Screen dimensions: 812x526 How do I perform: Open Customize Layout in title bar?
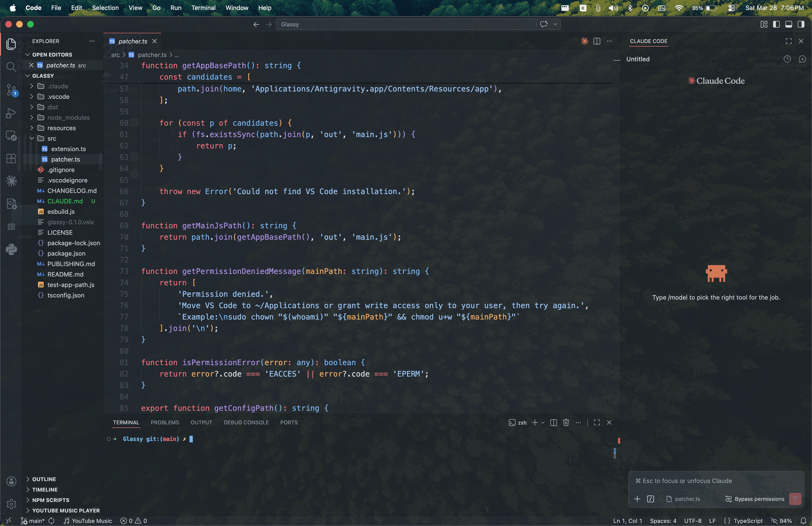[x=764, y=24]
